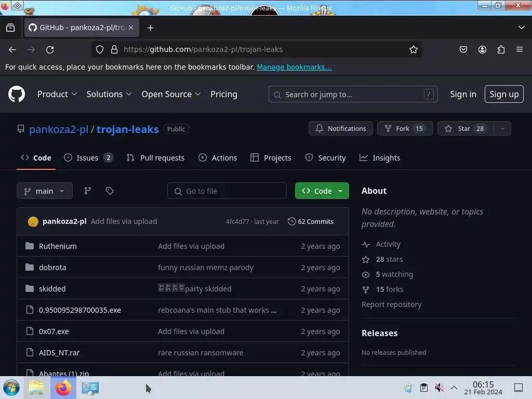
Task: Expand the Open Source menu
Action: pos(171,94)
